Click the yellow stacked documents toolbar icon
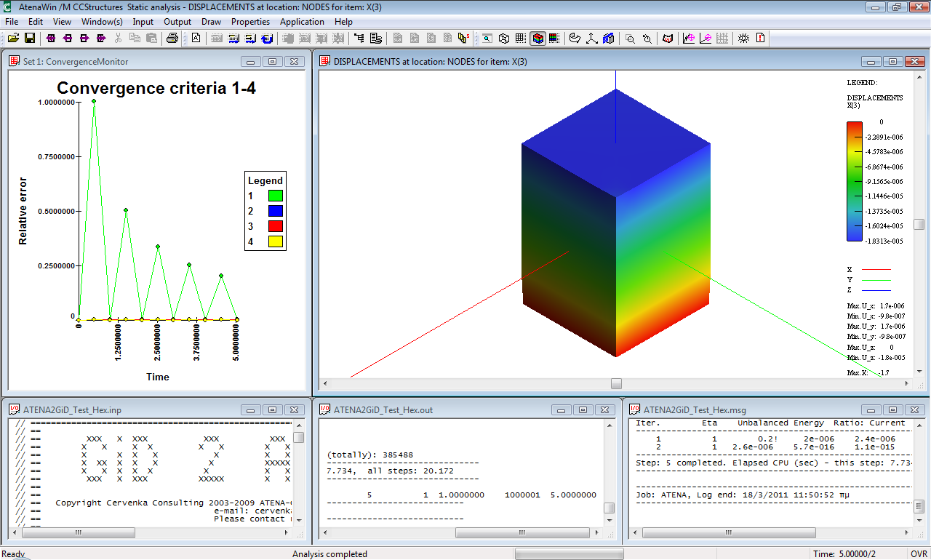This screenshot has width=931, height=560. coord(463,38)
